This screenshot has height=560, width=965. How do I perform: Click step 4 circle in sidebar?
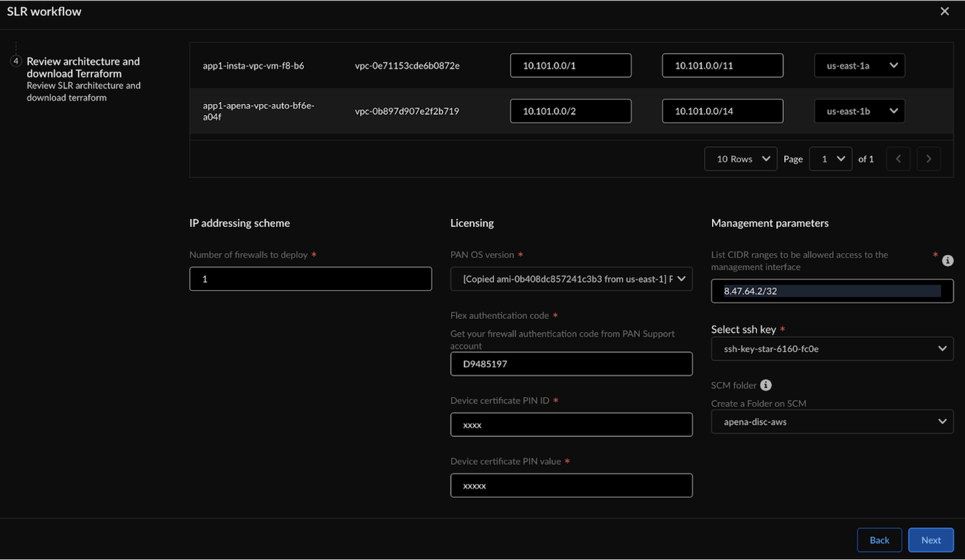click(x=16, y=61)
